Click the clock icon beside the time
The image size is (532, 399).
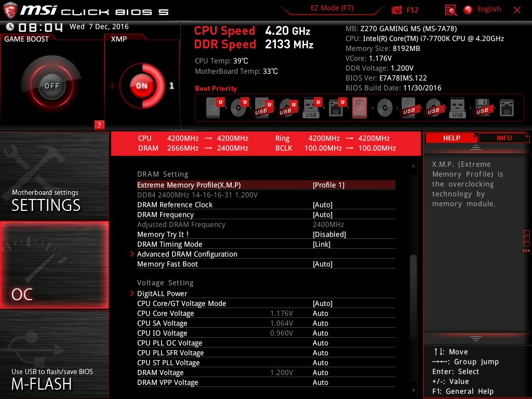10,26
